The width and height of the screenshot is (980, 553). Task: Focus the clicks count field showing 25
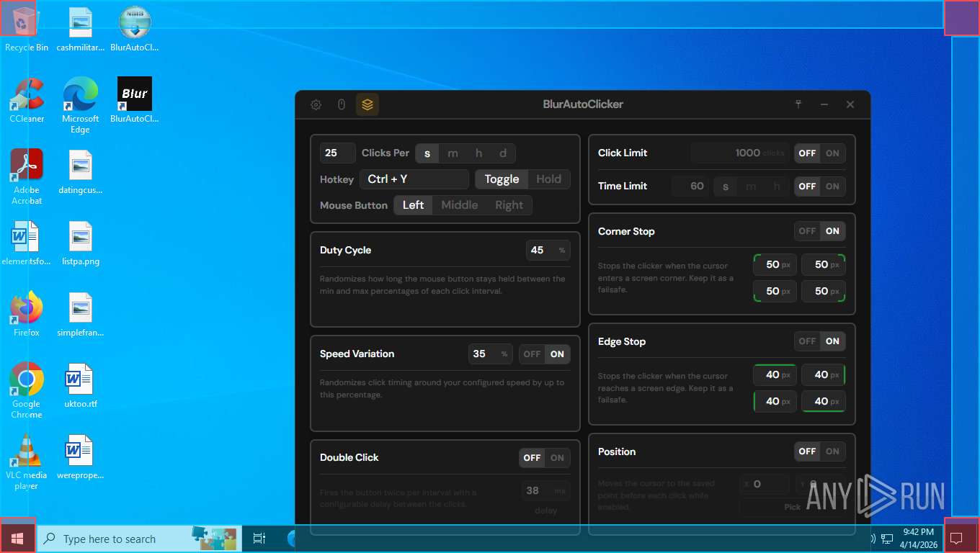(x=338, y=153)
